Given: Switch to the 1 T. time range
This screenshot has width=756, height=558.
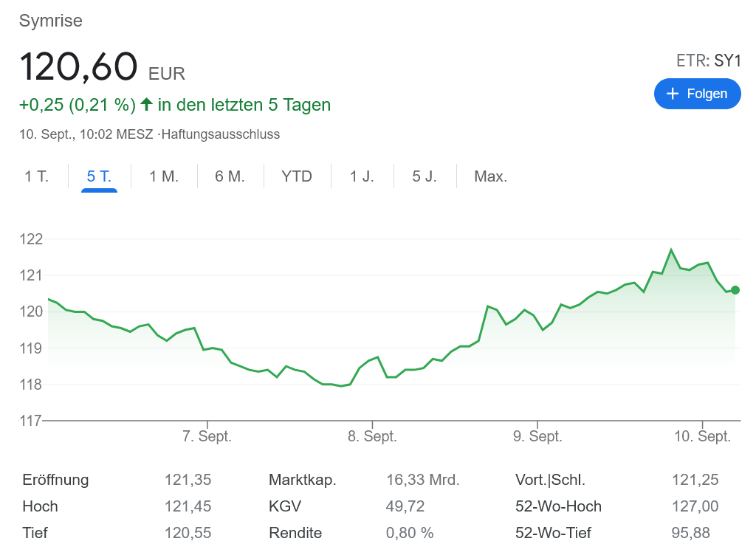Looking at the screenshot, I should [x=36, y=176].
